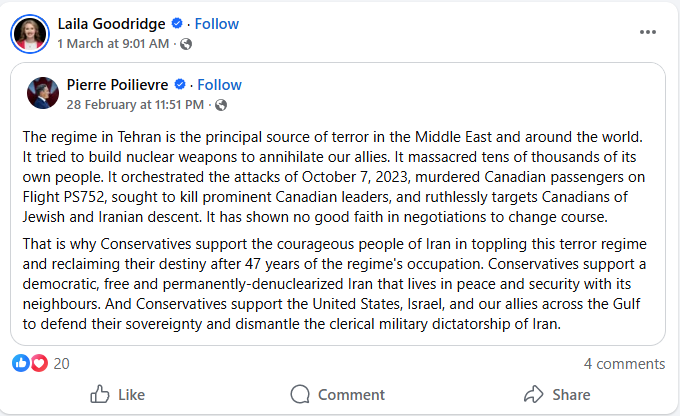680x416 pixels.
Task: Open the 28 February at 11:51 PM timestamp
Action: tap(135, 105)
